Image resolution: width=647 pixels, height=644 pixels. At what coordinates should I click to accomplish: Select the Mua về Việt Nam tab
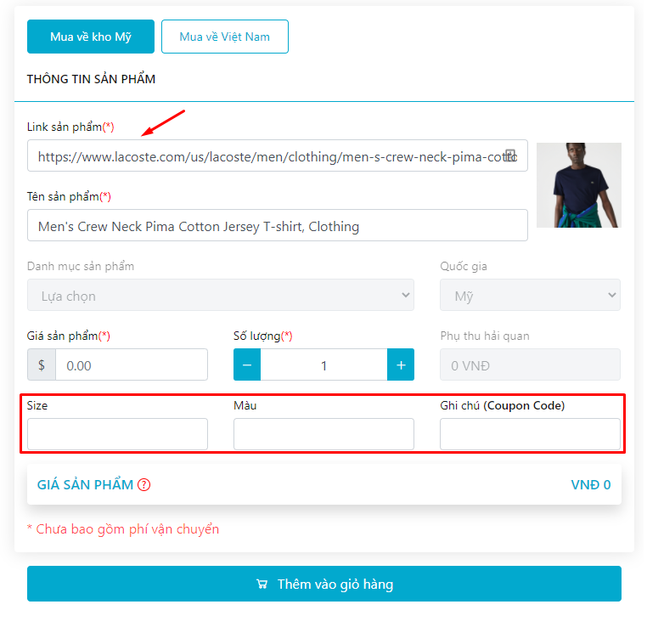[x=225, y=37]
